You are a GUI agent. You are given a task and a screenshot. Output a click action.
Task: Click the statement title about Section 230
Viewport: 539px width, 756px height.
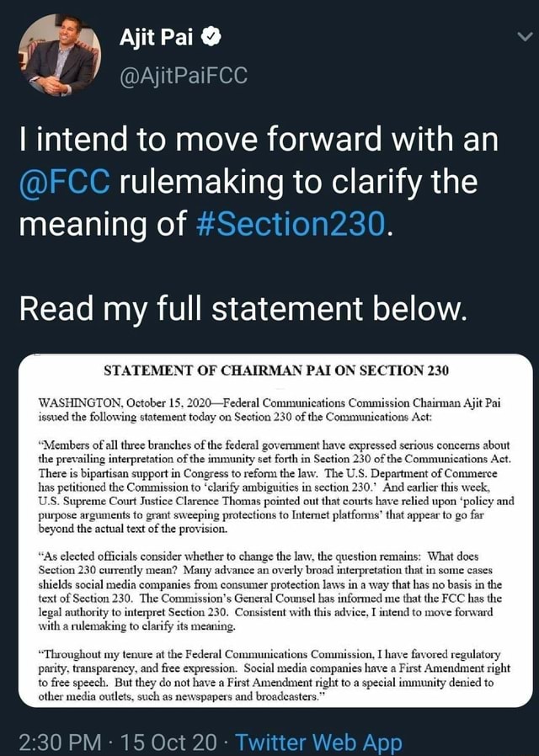pyautogui.click(x=275, y=370)
